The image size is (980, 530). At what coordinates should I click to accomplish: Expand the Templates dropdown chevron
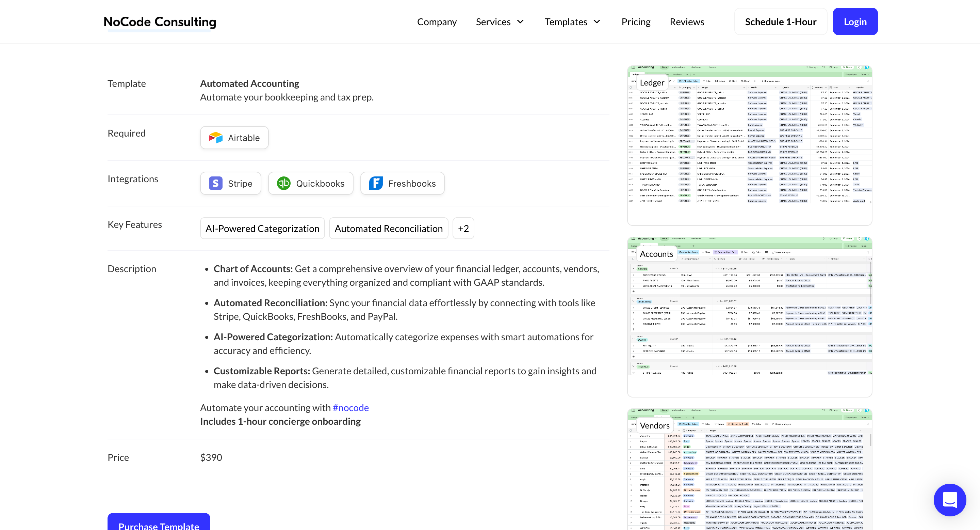(x=597, y=22)
